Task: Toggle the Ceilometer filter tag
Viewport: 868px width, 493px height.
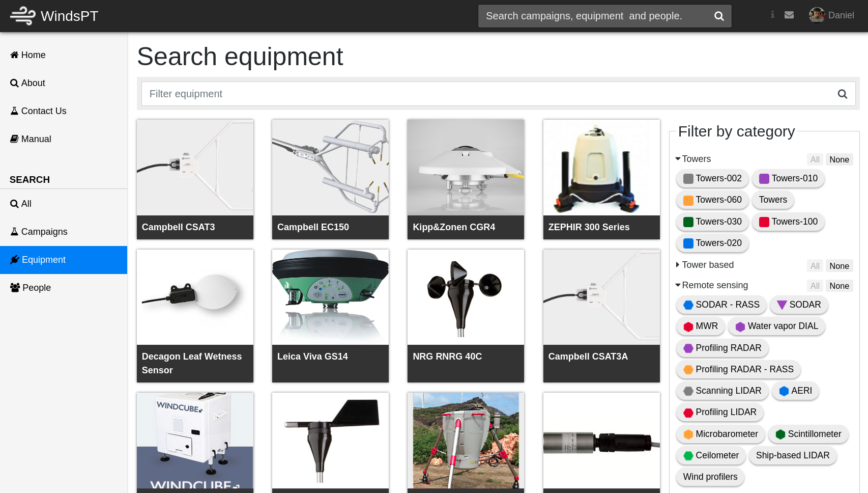Action: tap(711, 455)
